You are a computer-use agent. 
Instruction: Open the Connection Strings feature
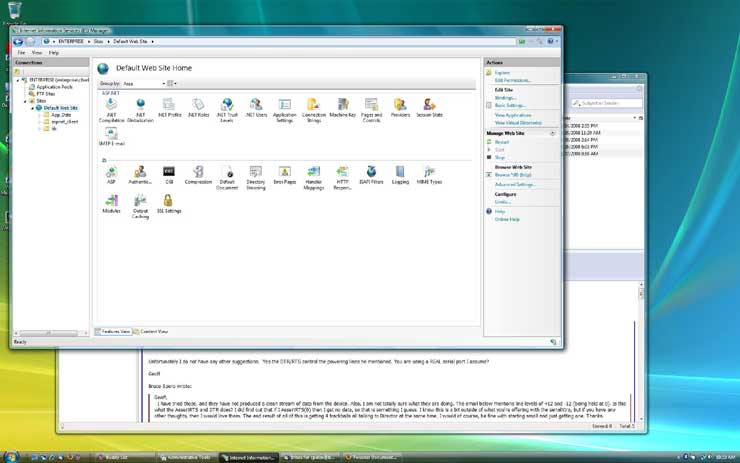(x=313, y=109)
